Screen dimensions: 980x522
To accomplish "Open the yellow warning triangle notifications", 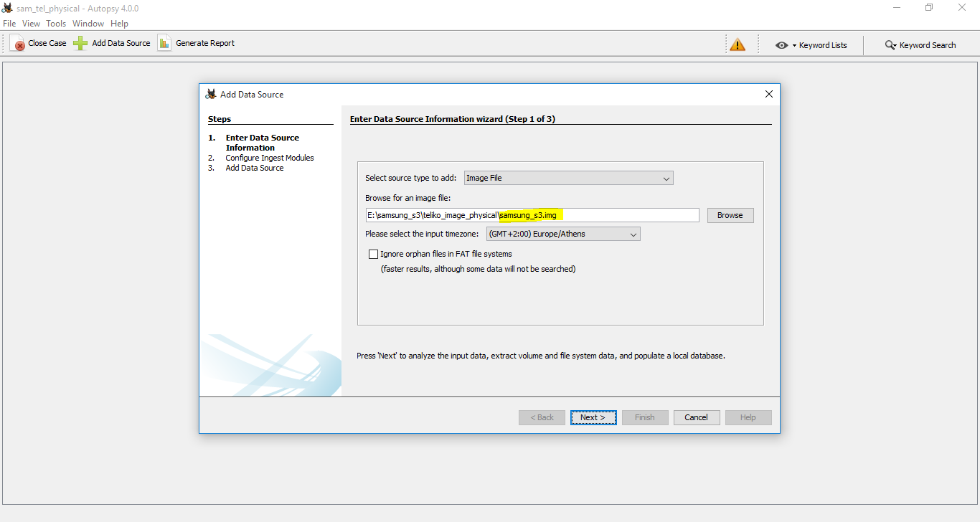I will pyautogui.click(x=738, y=44).
